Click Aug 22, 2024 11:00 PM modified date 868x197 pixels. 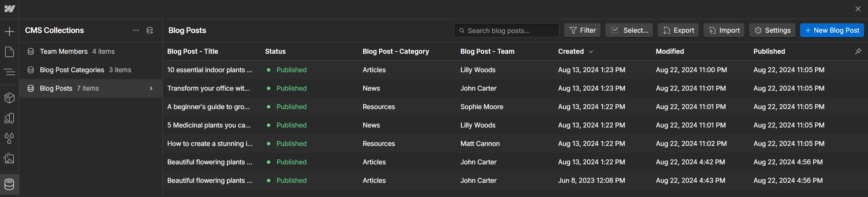[691, 70]
